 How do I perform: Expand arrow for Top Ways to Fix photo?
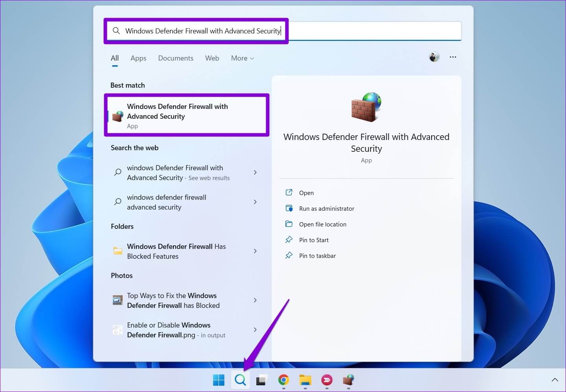(x=255, y=300)
